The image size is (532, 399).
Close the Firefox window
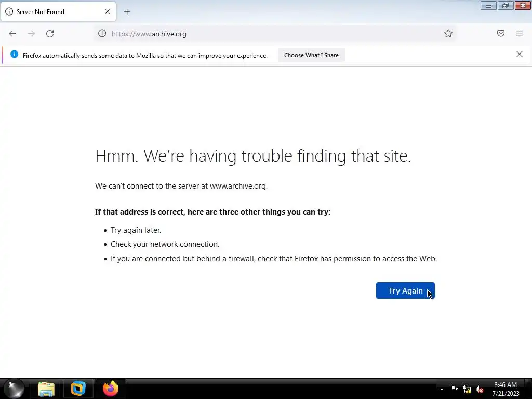[523, 6]
